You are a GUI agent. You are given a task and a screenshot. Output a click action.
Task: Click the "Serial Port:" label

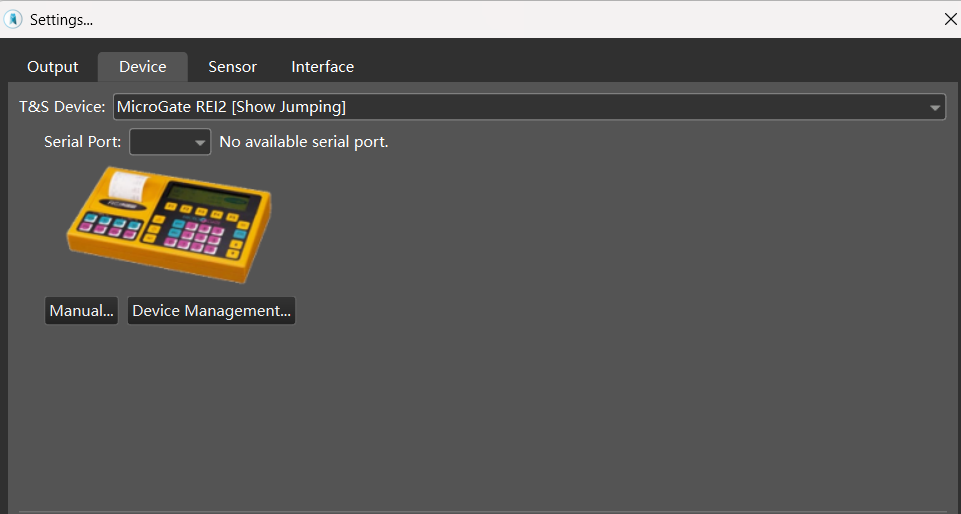tap(83, 142)
